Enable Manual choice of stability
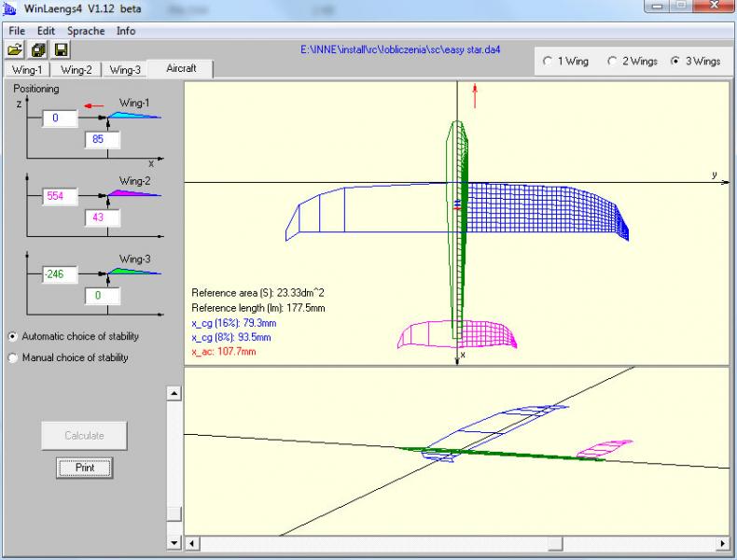 click(13, 357)
